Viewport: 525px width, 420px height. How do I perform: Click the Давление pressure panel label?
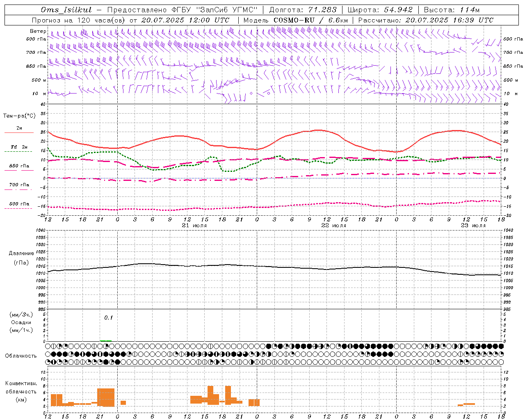(x=21, y=253)
